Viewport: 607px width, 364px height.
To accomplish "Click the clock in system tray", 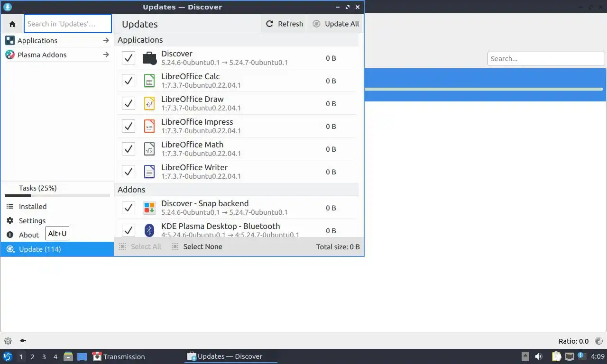I will click(x=598, y=356).
